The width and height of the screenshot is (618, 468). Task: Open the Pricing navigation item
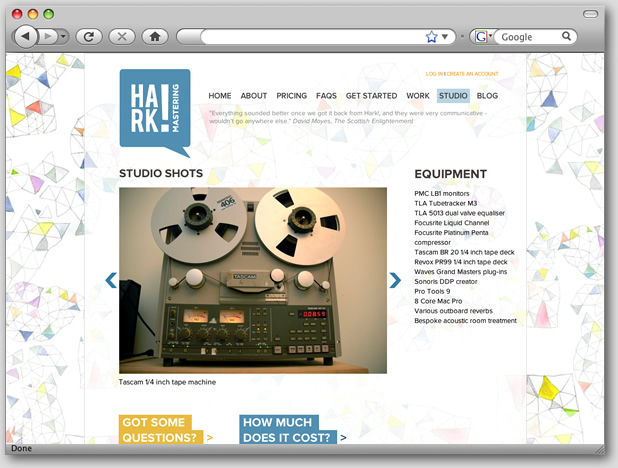[291, 96]
